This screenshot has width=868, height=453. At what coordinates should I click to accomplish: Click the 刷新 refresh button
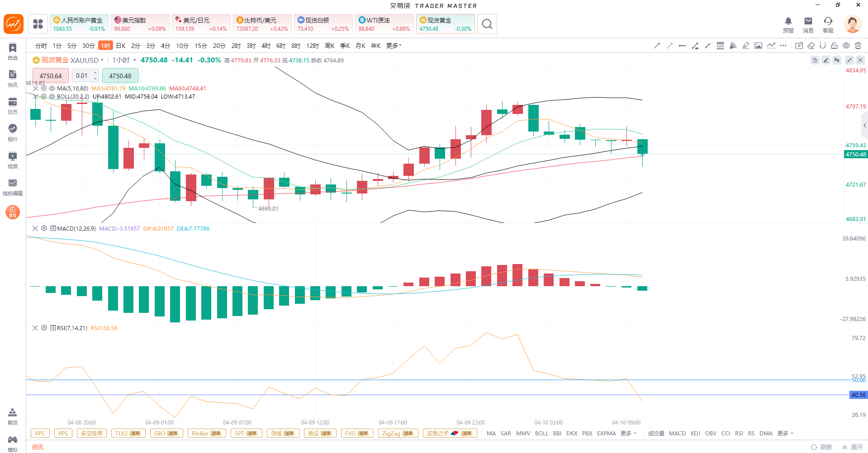pos(822,447)
